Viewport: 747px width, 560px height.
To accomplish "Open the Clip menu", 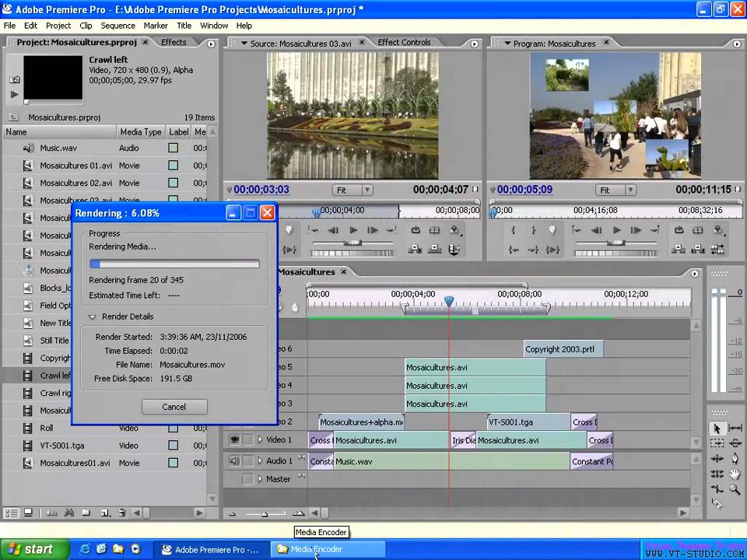I will click(86, 26).
